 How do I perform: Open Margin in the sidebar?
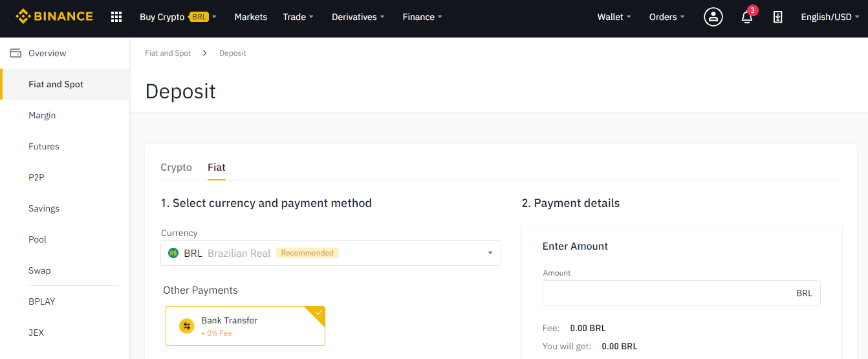pyautogui.click(x=42, y=115)
